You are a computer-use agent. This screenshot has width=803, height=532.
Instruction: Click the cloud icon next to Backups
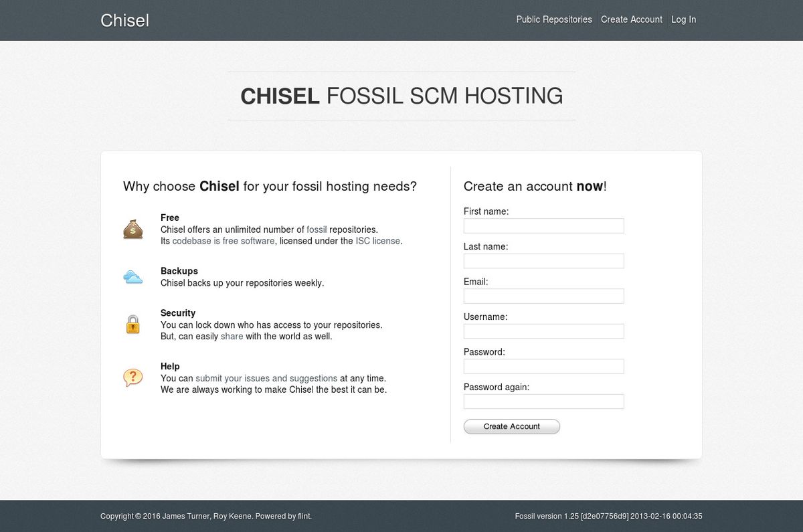click(x=132, y=276)
